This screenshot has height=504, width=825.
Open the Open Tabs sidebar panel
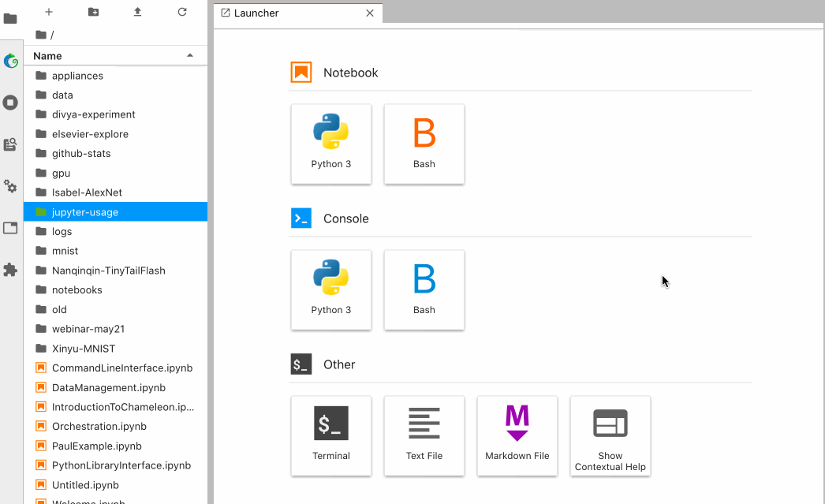point(10,228)
